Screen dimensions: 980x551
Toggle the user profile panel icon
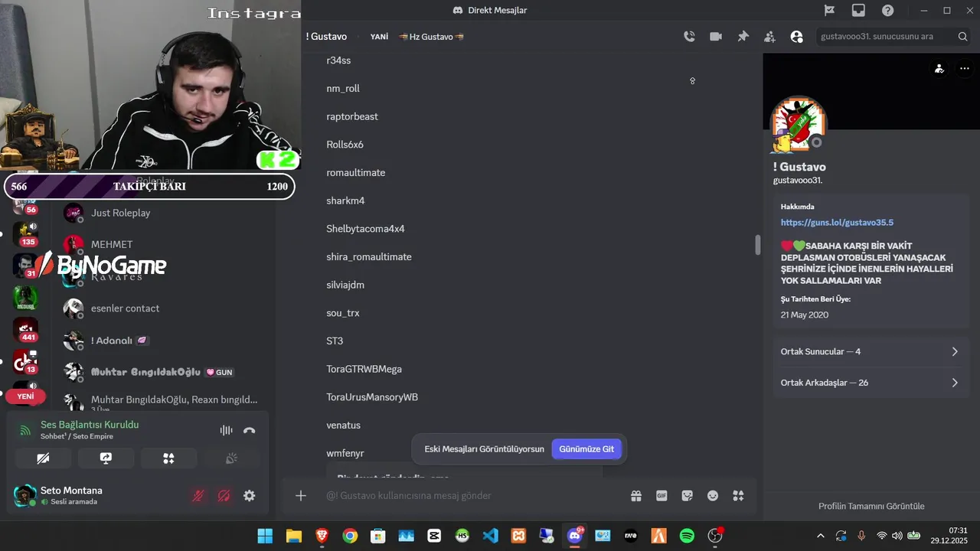pyautogui.click(x=796, y=36)
